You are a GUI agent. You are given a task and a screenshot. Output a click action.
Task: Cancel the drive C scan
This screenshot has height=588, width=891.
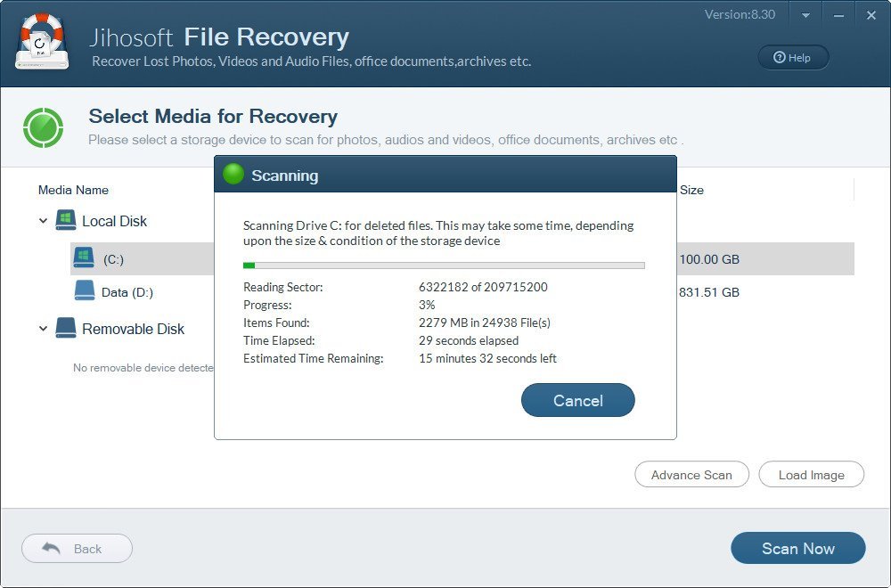pyautogui.click(x=578, y=401)
